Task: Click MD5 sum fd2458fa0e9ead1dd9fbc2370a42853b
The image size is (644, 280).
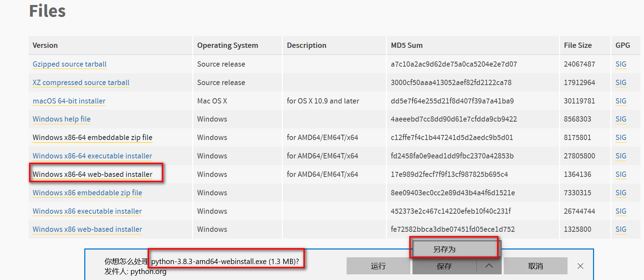Action: (x=452, y=156)
